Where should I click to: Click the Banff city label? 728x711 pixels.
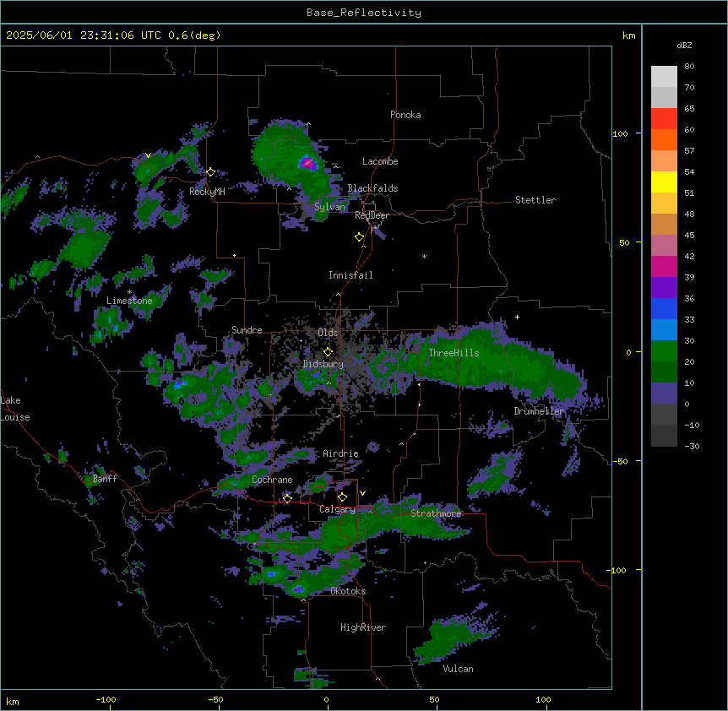coord(105,479)
